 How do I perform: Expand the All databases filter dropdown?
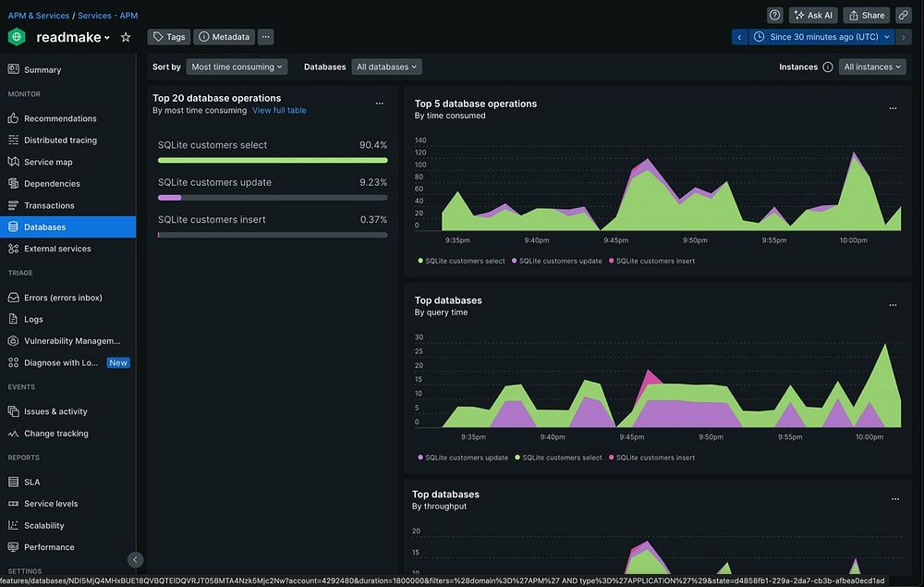point(387,67)
